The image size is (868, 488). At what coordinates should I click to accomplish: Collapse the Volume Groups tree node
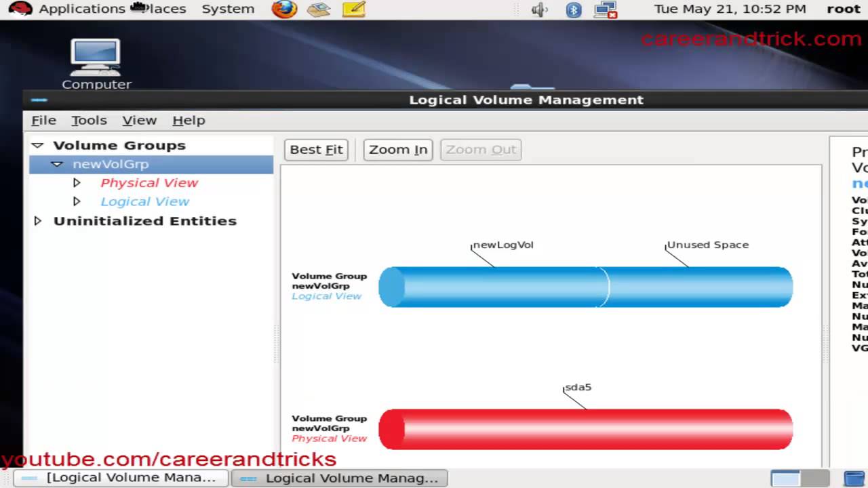(37, 145)
